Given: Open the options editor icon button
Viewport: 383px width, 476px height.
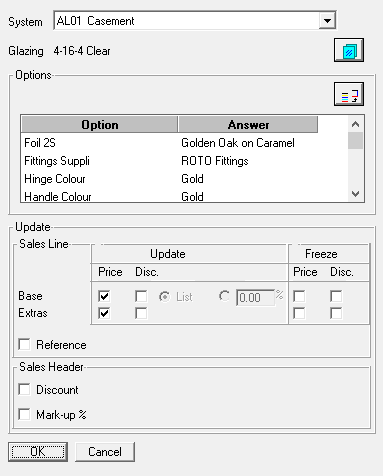Looking at the screenshot, I should pyautogui.click(x=349, y=94).
